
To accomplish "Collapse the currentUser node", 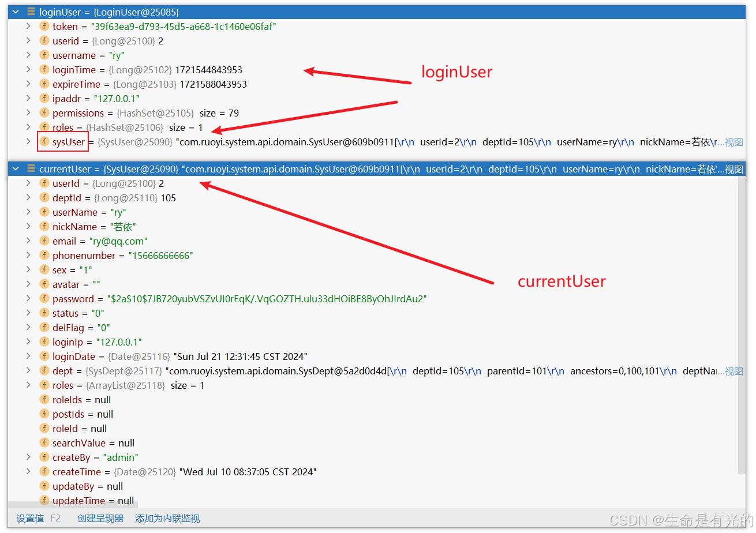I will (16, 168).
